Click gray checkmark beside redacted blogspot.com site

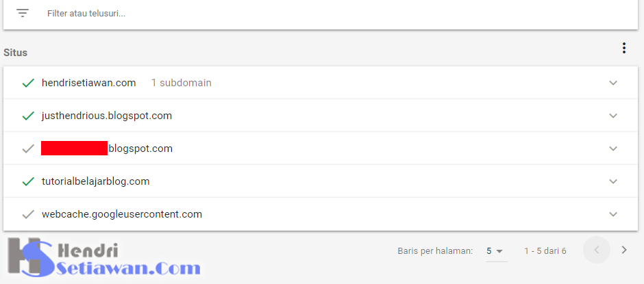click(28, 149)
